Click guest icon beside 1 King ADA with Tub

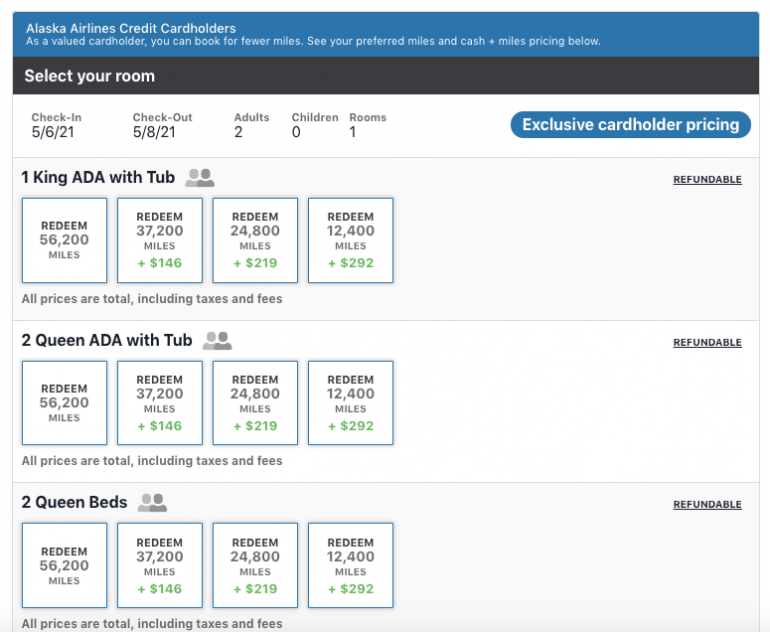click(x=200, y=178)
